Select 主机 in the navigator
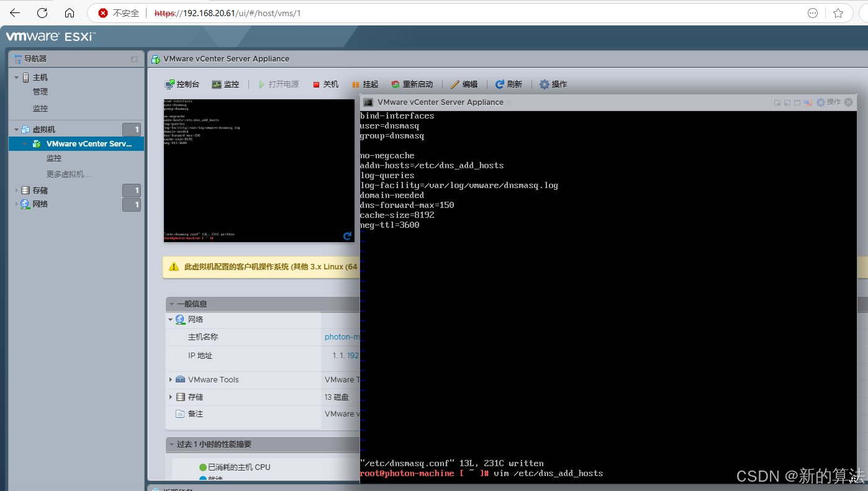Image resolution: width=868 pixels, height=491 pixels. (x=40, y=78)
